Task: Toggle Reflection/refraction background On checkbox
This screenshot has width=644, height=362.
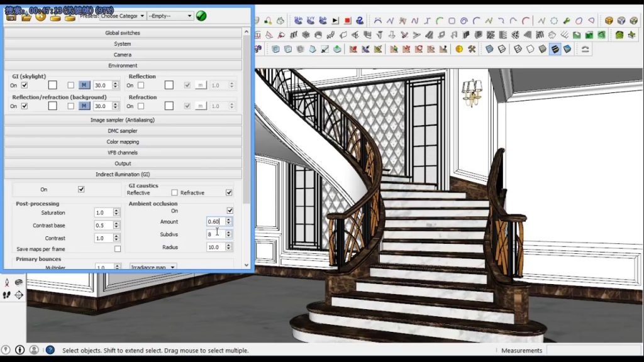Action: (25, 106)
